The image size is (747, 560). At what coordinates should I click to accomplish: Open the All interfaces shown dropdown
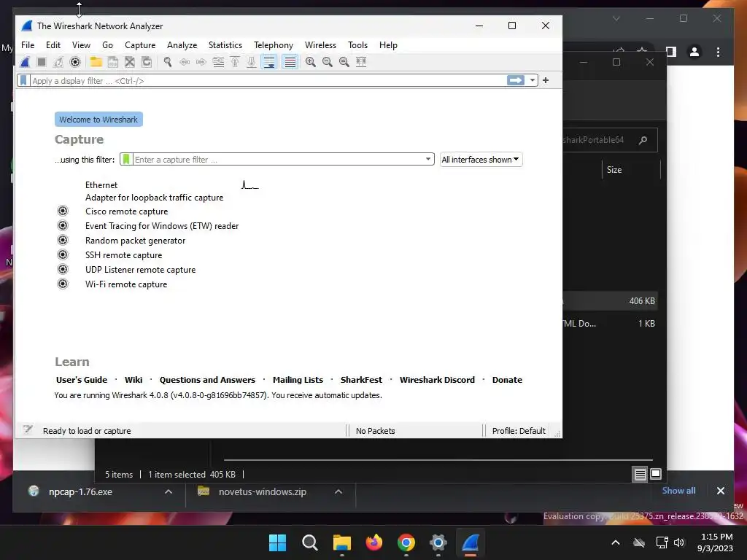tap(481, 160)
